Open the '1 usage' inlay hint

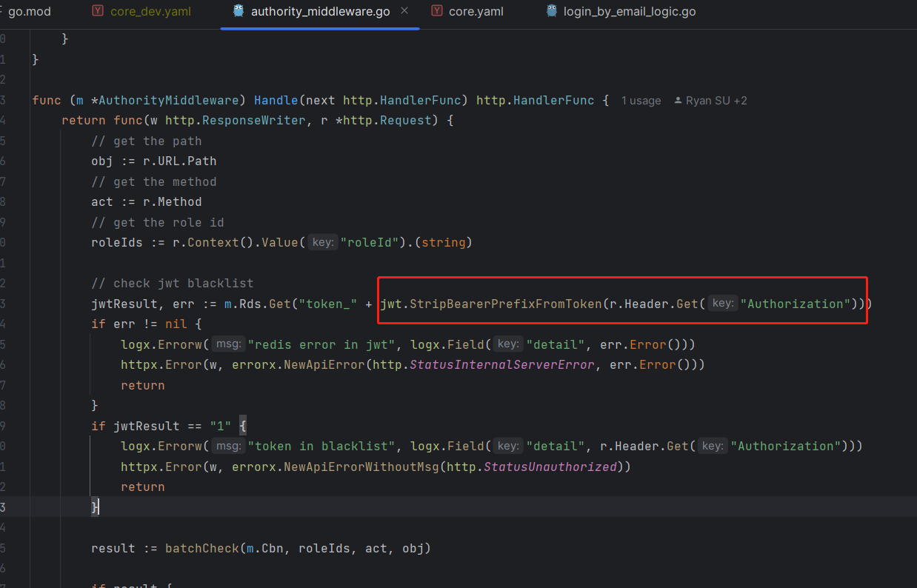pyautogui.click(x=641, y=101)
